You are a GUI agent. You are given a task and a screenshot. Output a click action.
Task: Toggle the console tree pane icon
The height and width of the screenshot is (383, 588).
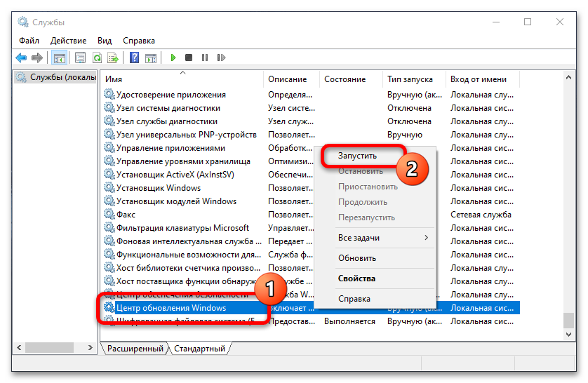point(60,58)
